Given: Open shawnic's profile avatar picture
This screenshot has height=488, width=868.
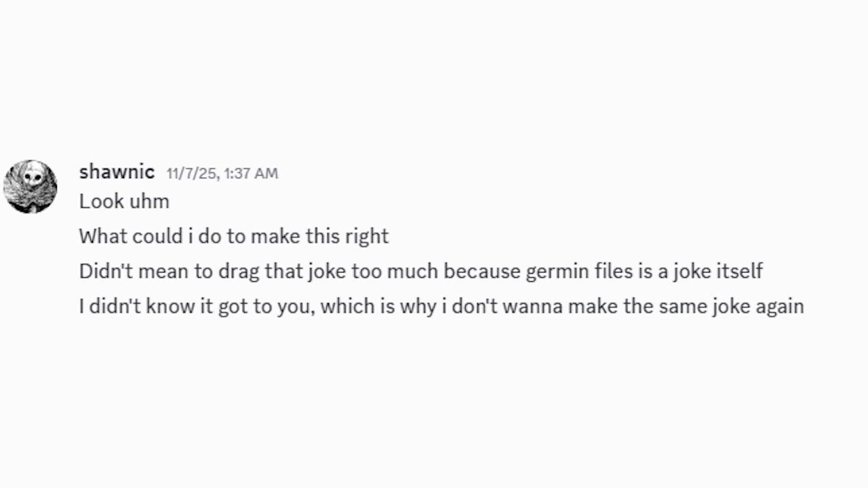Looking at the screenshot, I should pyautogui.click(x=31, y=186).
